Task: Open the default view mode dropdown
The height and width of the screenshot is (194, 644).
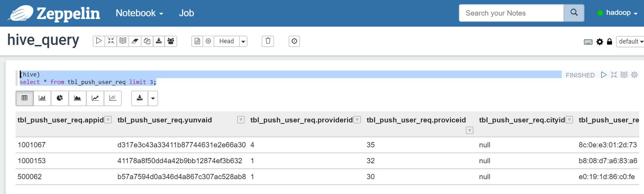Action: pos(631,41)
